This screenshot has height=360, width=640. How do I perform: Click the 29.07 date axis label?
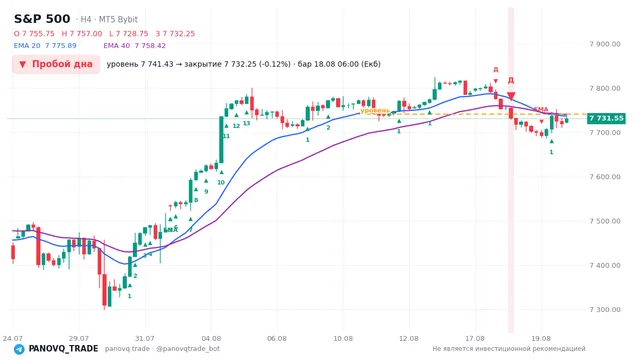click(x=79, y=338)
